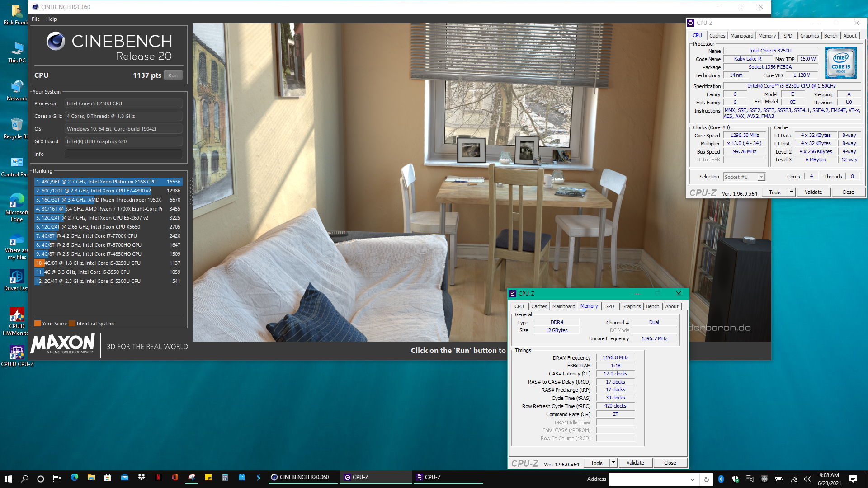Viewport: 868px width, 488px height.
Task: Open Calendar app on taskbar
Action: point(241,477)
